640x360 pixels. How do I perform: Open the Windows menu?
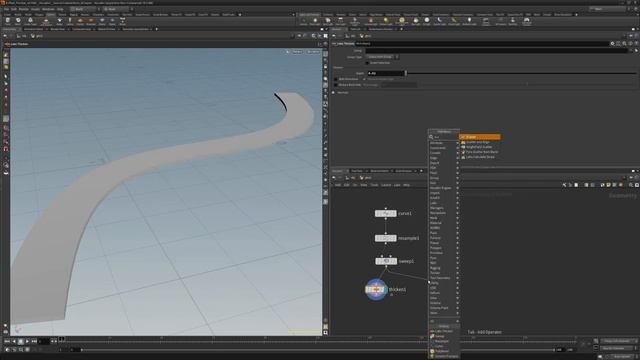click(x=48, y=9)
